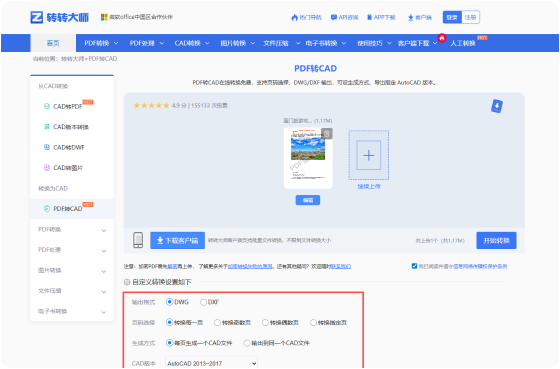Open APP下载 with the phone icon

tap(381, 17)
